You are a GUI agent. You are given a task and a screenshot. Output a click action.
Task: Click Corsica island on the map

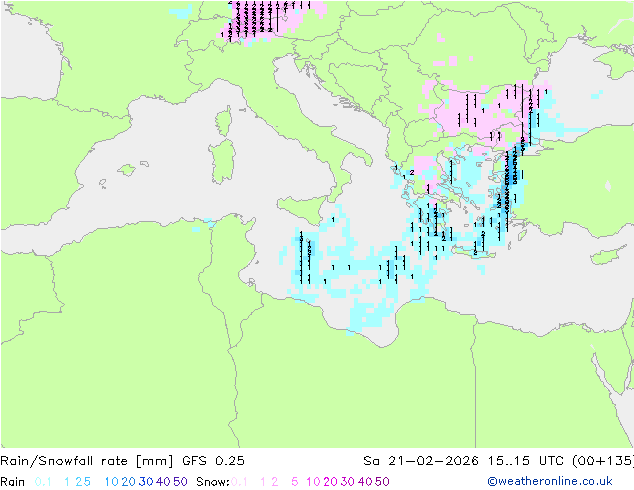(x=224, y=121)
